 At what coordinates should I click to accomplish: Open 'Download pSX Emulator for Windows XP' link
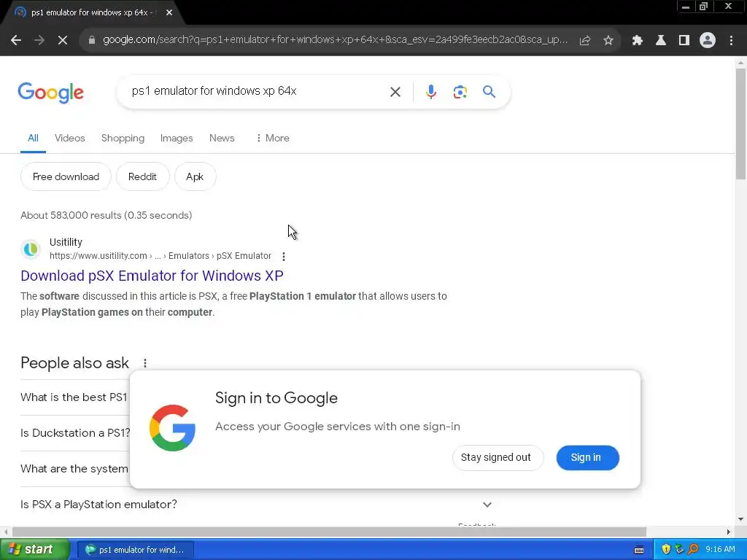(152, 276)
